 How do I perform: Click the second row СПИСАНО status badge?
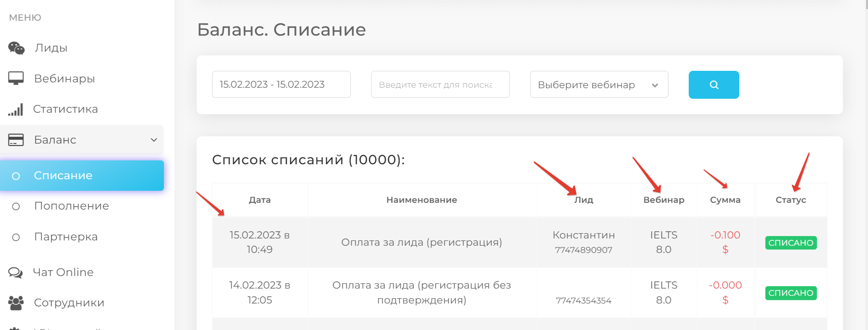tap(790, 293)
